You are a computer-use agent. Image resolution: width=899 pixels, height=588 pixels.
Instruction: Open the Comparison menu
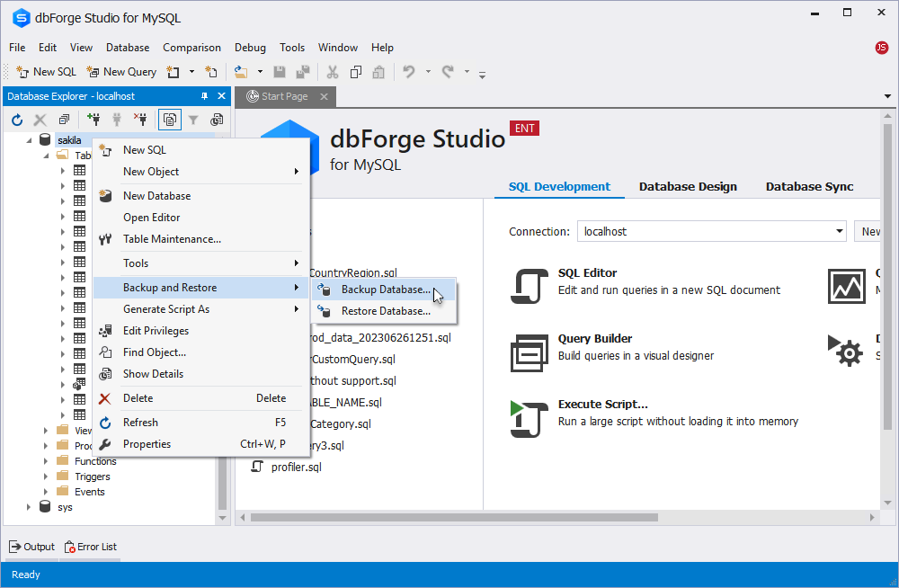(192, 48)
